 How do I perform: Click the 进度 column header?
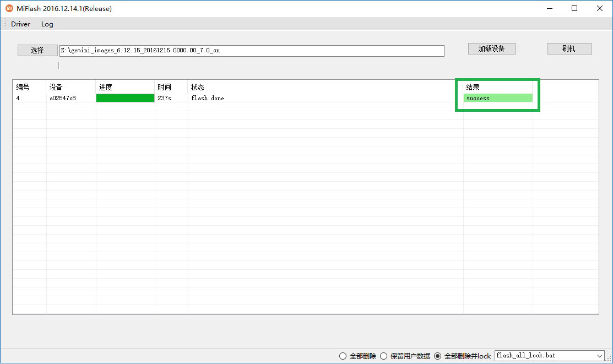click(x=107, y=86)
